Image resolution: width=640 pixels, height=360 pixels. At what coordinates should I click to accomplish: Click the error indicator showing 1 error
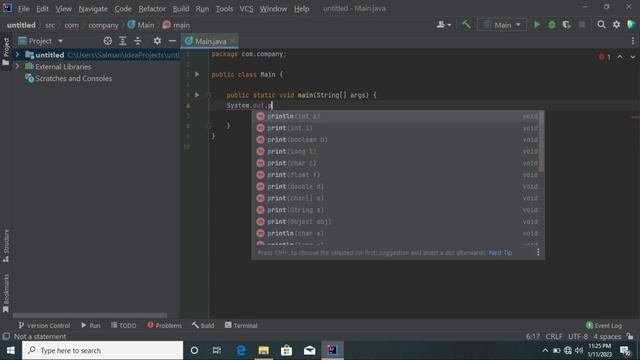pyautogui.click(x=604, y=57)
